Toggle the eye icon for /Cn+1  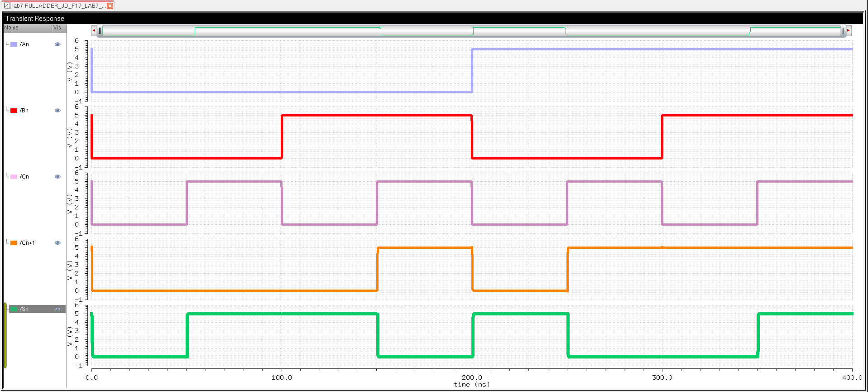point(58,243)
